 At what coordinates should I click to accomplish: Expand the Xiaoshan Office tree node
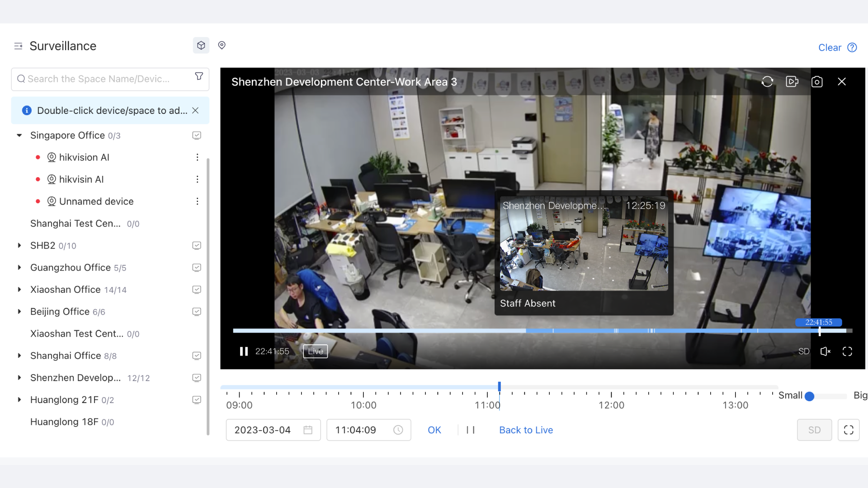tap(19, 290)
